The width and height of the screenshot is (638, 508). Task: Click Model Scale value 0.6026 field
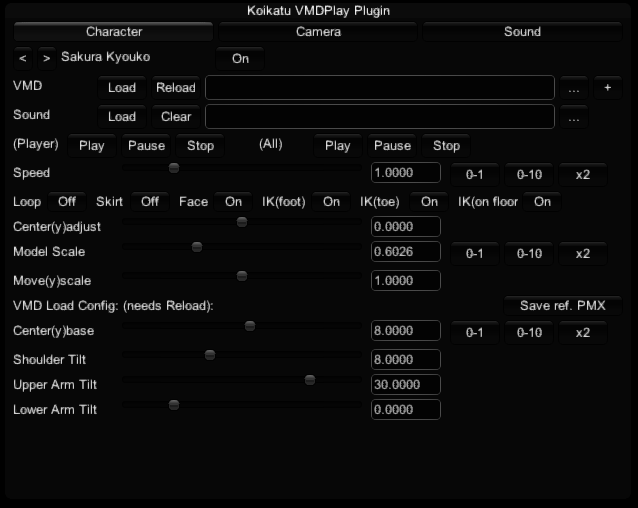point(406,251)
